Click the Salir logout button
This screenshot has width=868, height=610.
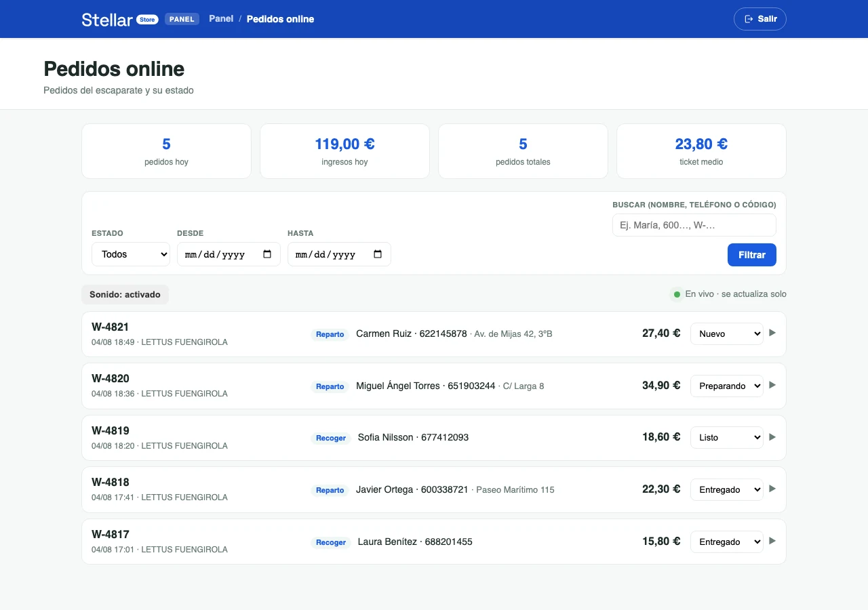[760, 19]
